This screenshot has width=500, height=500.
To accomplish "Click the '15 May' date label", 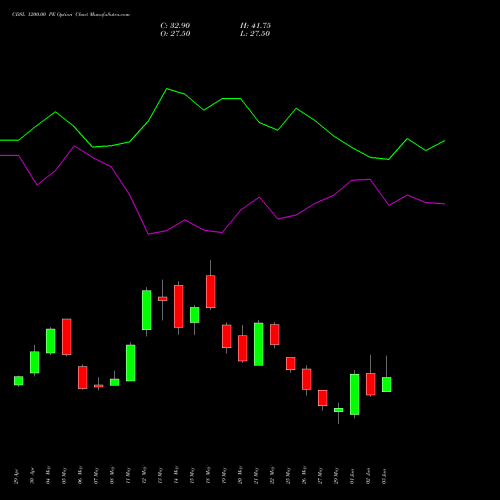I will 193,475.
